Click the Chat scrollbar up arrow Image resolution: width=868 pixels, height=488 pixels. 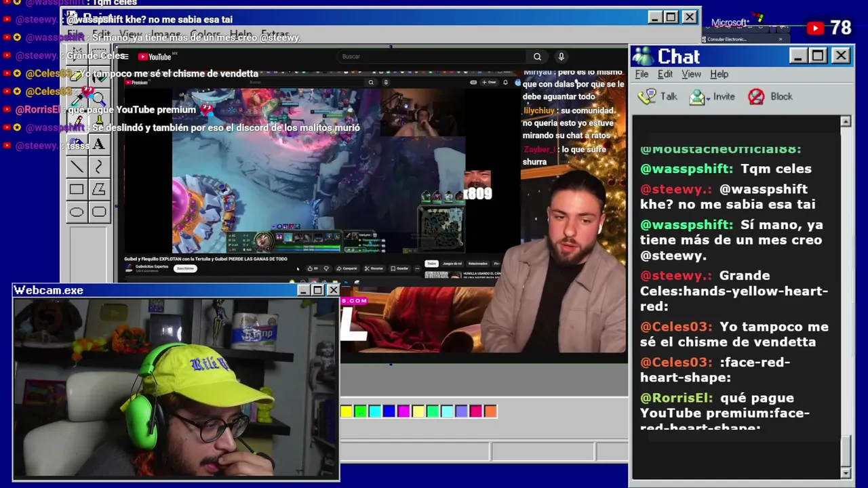(x=845, y=121)
